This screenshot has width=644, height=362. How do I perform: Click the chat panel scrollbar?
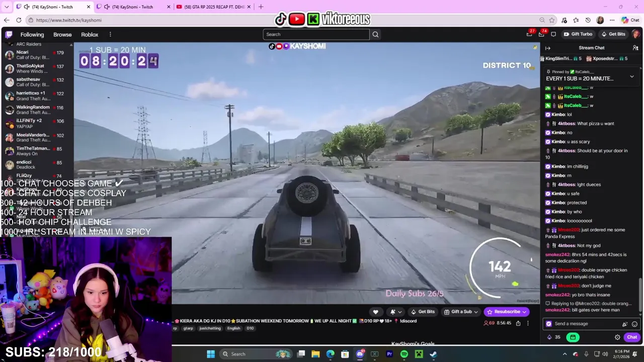tap(640, 294)
